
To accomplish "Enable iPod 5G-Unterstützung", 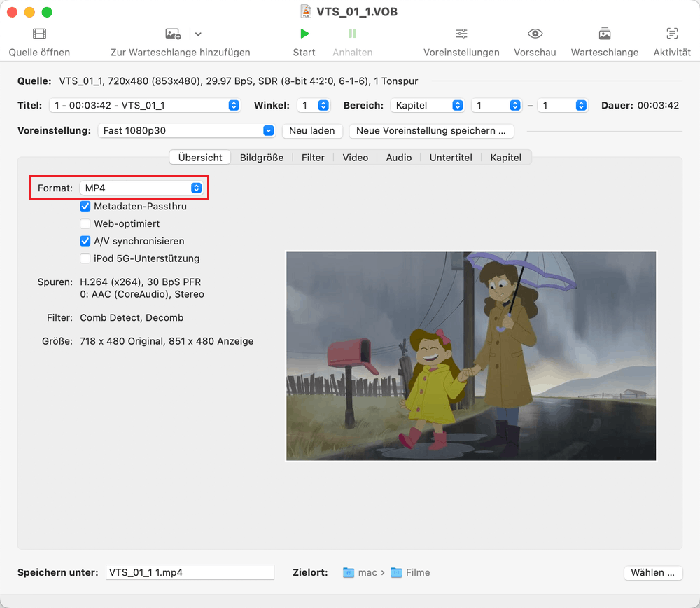I will coord(85,258).
